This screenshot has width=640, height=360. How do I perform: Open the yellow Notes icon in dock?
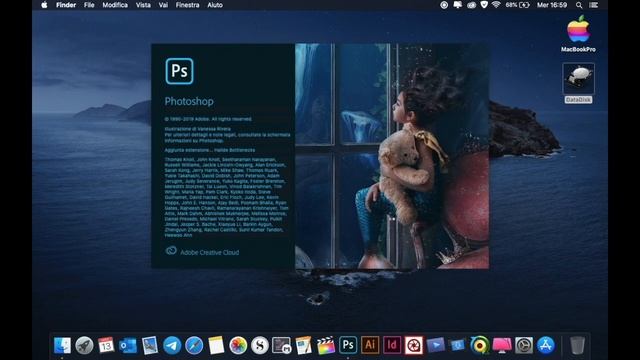(x=216, y=346)
